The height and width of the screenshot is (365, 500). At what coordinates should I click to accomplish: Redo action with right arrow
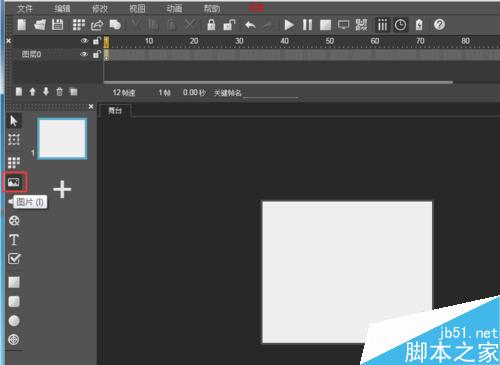pyautogui.click(x=268, y=25)
